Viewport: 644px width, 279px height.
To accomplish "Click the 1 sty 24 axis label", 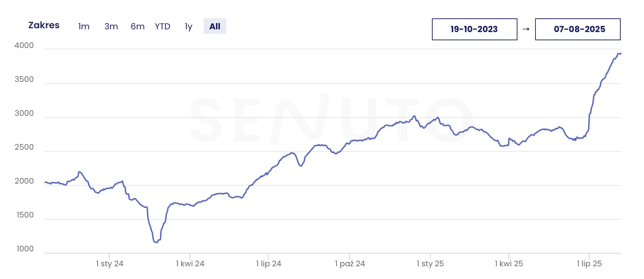I will [110, 263].
